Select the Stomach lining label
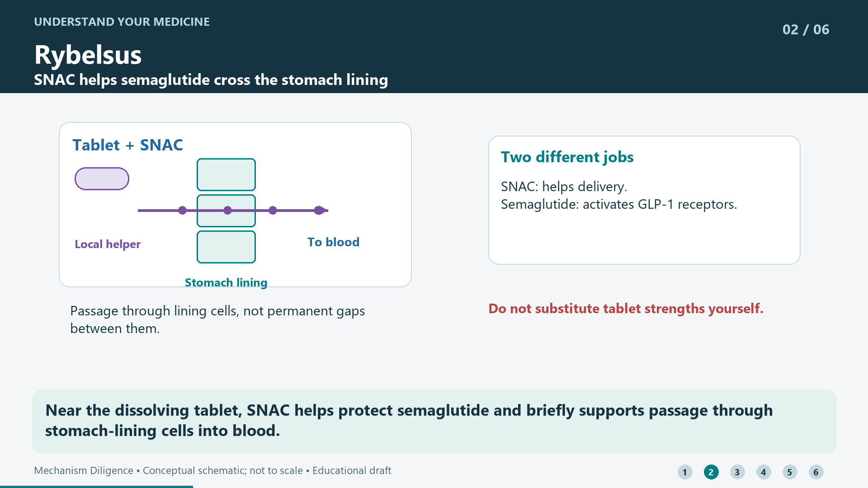The width and height of the screenshot is (868, 488). pyautogui.click(x=226, y=282)
